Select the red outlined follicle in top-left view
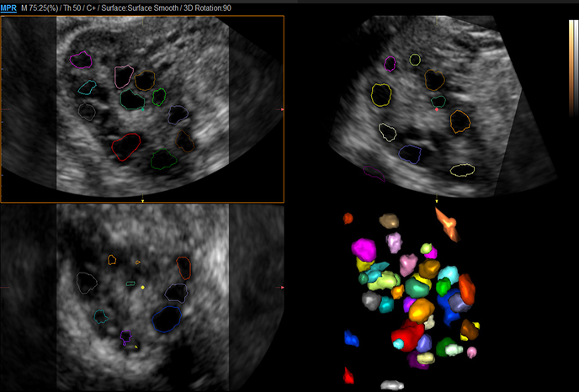Viewport: 579px width, 392px height. 125,146
